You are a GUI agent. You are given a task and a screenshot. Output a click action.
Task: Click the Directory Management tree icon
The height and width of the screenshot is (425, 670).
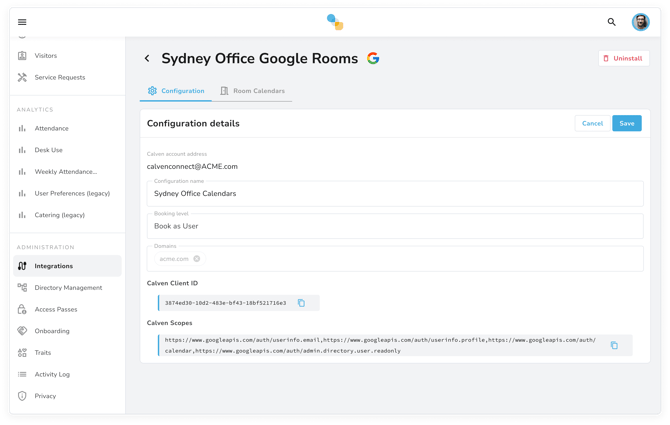pyautogui.click(x=22, y=287)
